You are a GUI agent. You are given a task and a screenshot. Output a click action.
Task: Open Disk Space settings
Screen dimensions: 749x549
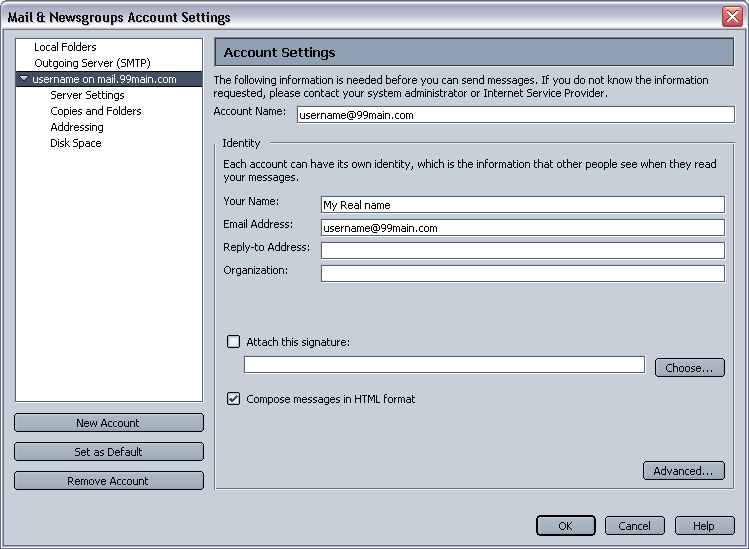(x=75, y=143)
